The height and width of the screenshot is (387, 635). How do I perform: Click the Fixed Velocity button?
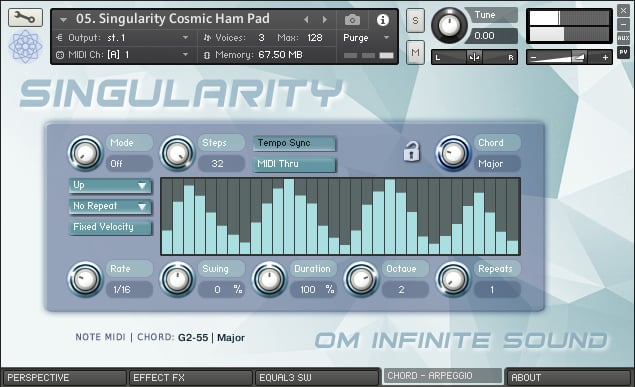pyautogui.click(x=110, y=227)
